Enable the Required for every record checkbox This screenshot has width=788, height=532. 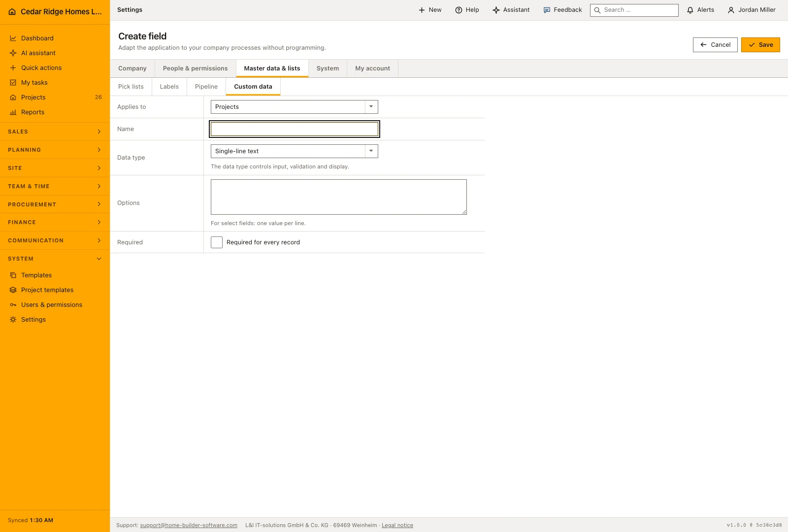[217, 242]
